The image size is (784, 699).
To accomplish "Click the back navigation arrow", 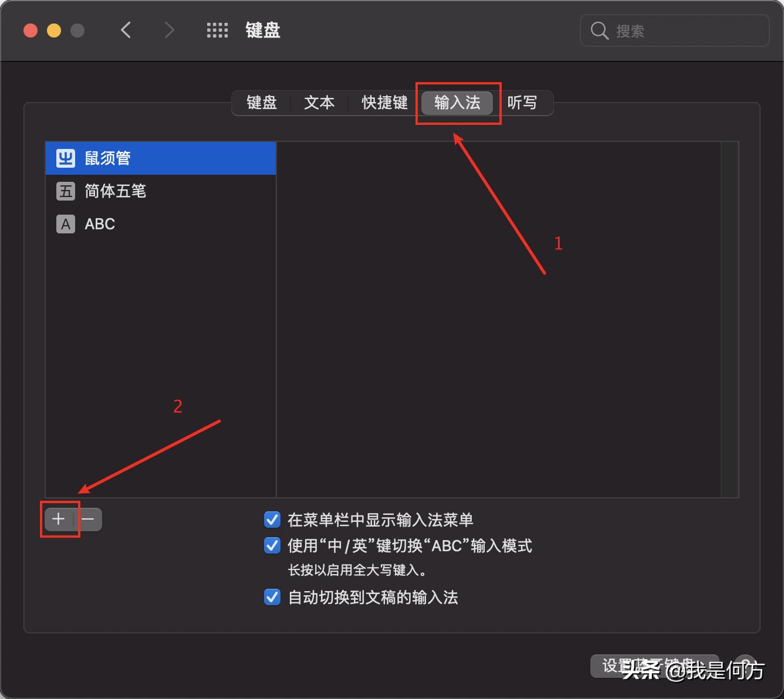I will pos(126,30).
